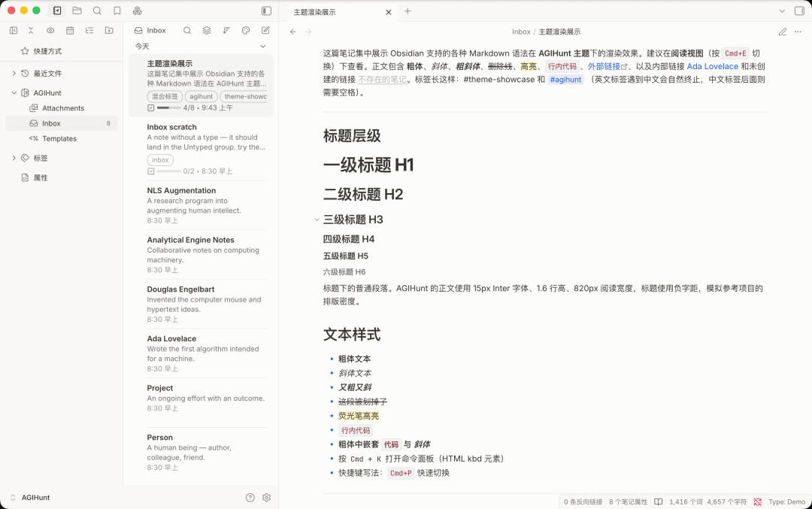This screenshot has height=509, width=812.
Task: Open the 主题渲染展示 note in list
Action: pyautogui.click(x=201, y=86)
